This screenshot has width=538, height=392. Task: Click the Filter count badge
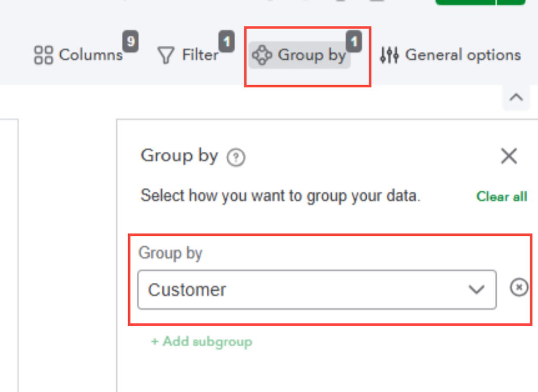[226, 41]
